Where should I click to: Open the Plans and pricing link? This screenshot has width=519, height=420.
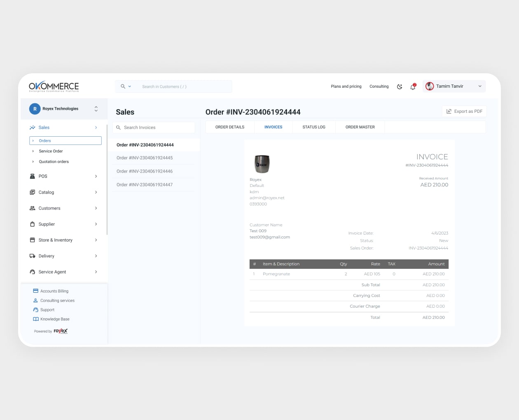[346, 86]
